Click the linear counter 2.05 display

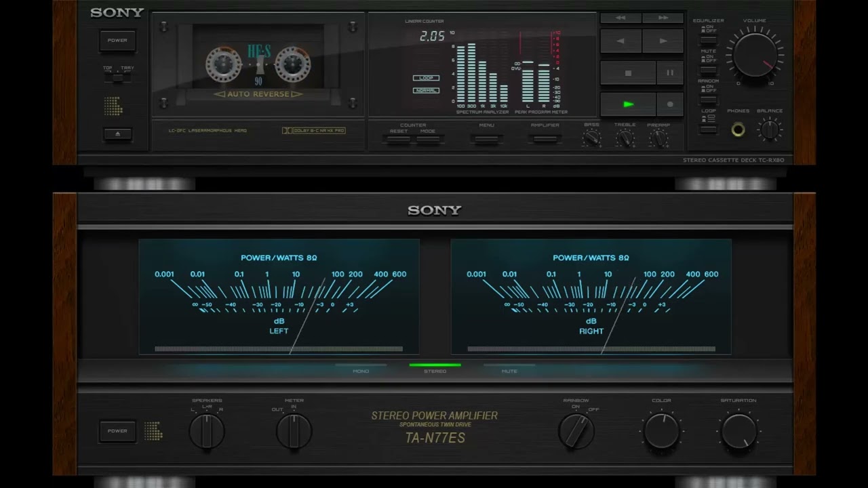pos(432,37)
